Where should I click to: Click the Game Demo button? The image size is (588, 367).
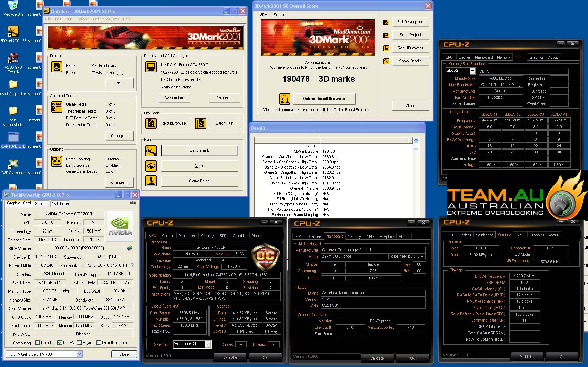click(200, 181)
